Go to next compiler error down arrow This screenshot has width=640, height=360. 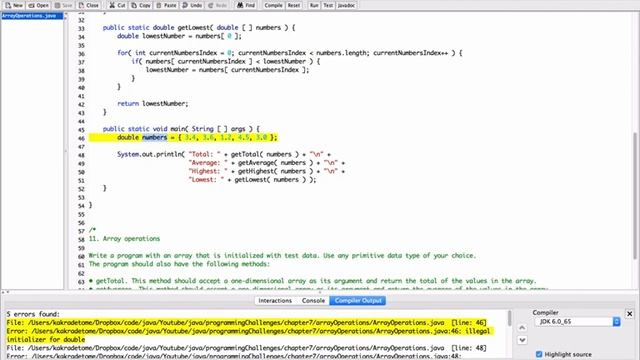tap(522, 340)
